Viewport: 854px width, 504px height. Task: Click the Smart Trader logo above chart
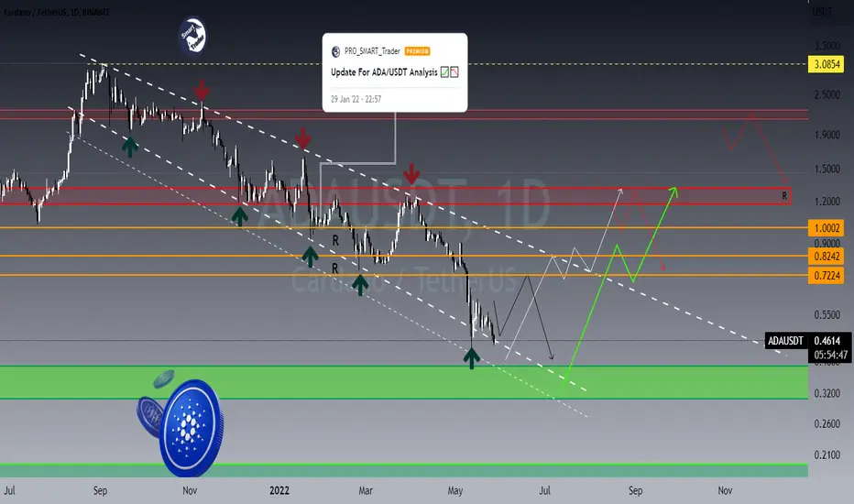tap(192, 37)
